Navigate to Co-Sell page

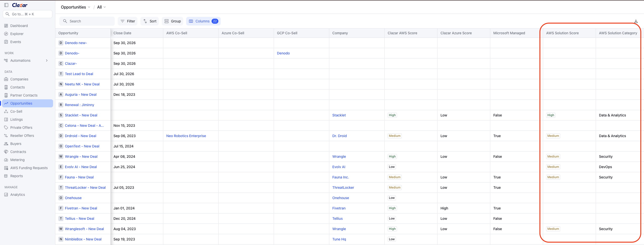(x=16, y=111)
